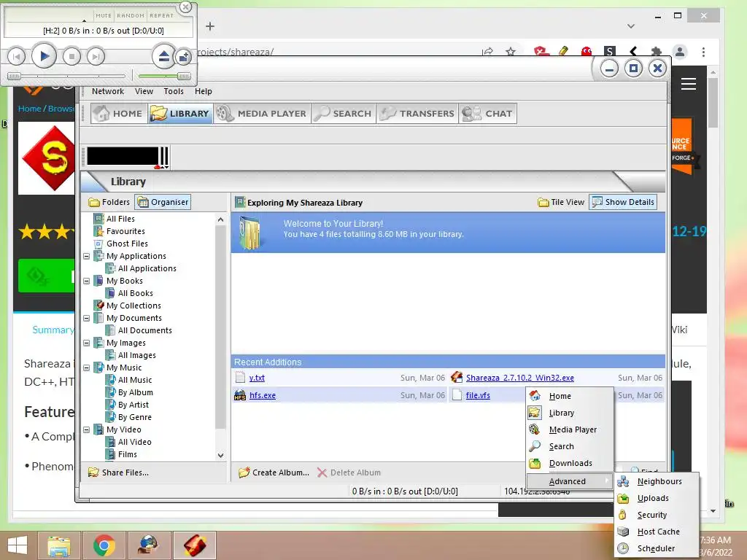Toggle the Show Details button
Screen dimensions: 747x560
(623, 202)
